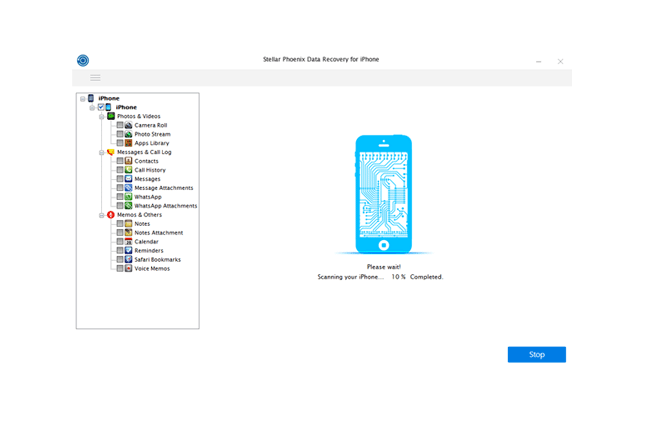The image size is (645, 421).
Task: Check the Contacts checkbox
Action: pos(120,161)
